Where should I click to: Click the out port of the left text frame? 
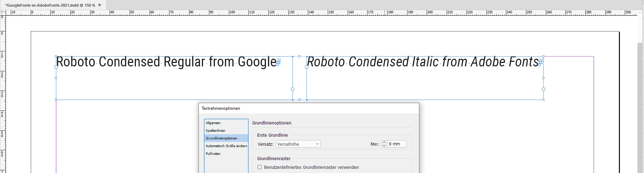tap(293, 89)
